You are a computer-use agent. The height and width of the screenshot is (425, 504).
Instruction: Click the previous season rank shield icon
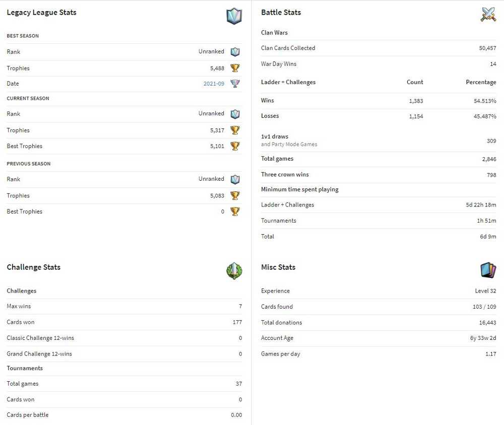[x=235, y=179]
